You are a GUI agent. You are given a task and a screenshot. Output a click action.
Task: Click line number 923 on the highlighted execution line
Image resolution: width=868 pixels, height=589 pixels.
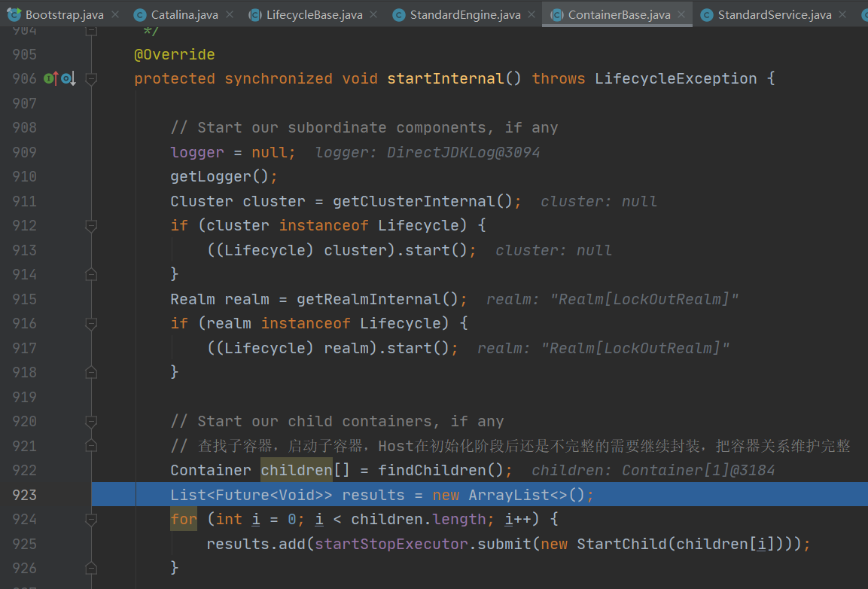(24, 495)
